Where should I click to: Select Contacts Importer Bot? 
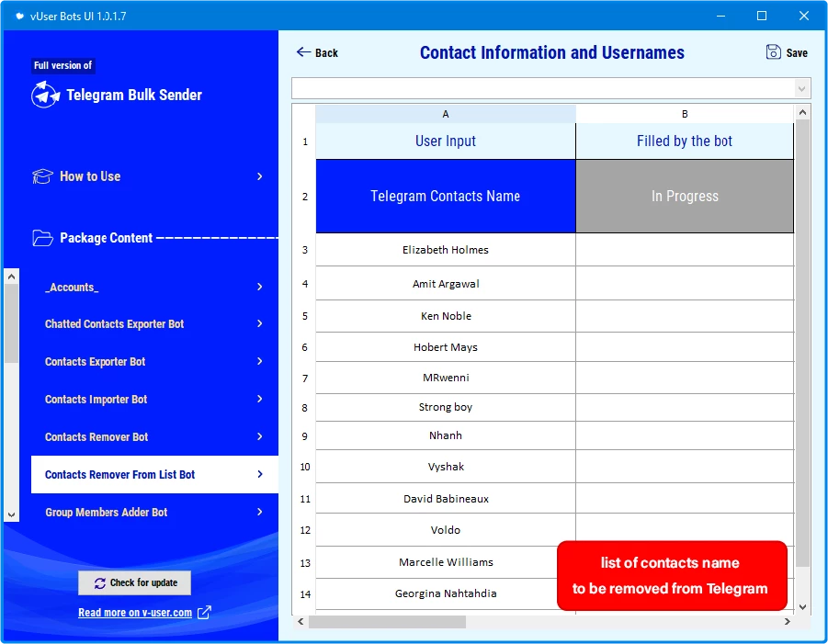[x=154, y=399]
